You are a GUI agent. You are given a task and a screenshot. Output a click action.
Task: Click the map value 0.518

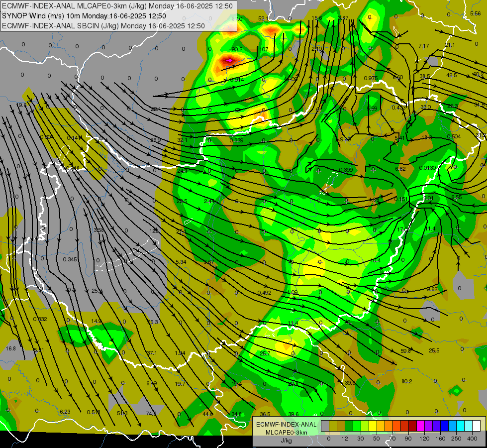[94, 412]
